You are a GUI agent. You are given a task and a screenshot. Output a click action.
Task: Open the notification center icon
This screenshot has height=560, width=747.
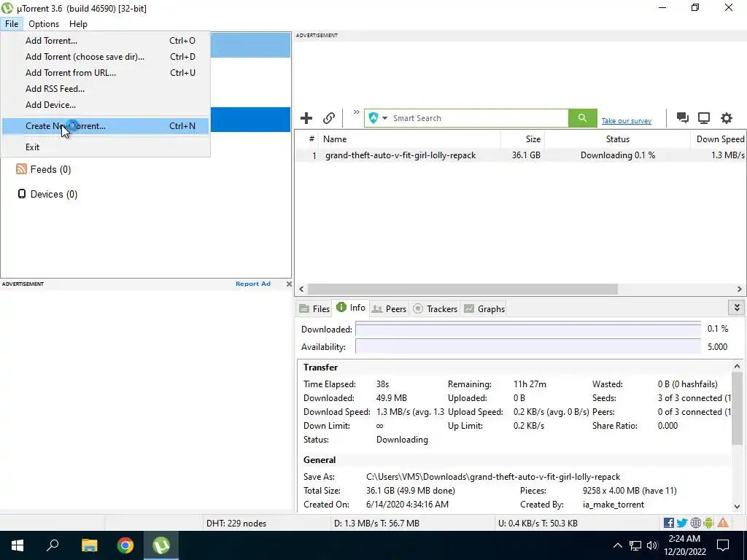click(x=723, y=545)
